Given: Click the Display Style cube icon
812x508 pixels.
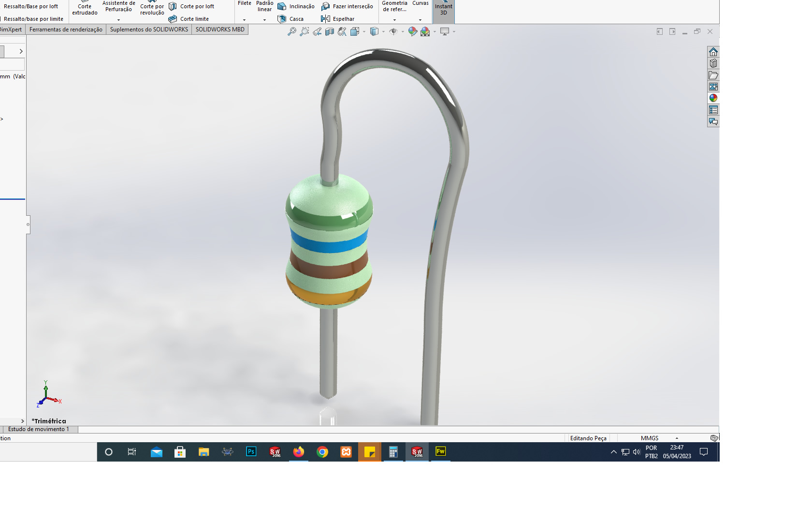Looking at the screenshot, I should pos(374,31).
